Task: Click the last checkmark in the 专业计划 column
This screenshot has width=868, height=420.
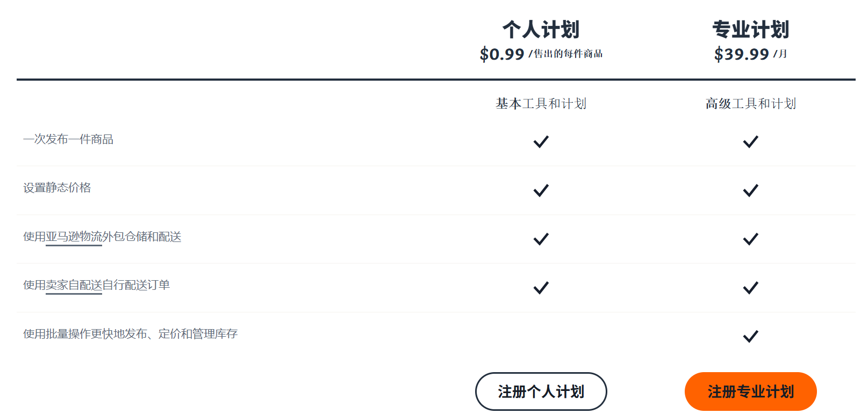Action: coord(751,336)
